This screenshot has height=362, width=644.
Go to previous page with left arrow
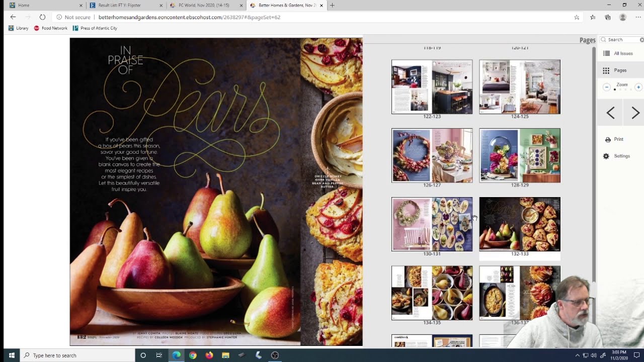[x=610, y=113]
